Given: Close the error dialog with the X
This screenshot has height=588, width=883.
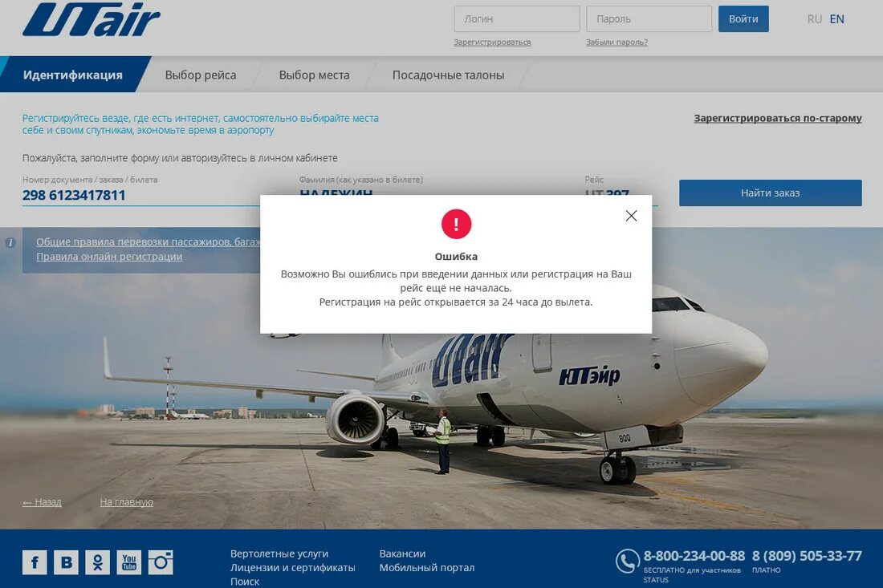Looking at the screenshot, I should tap(631, 216).
